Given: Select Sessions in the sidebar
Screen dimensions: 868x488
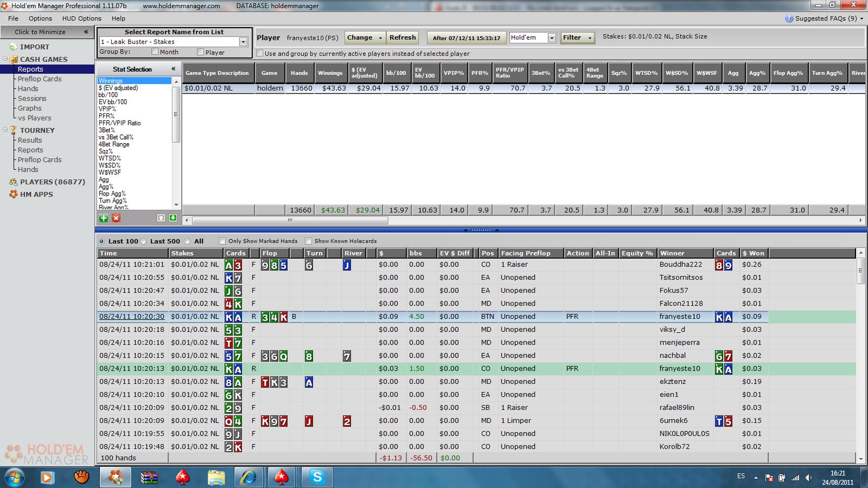Looking at the screenshot, I should click(32, 98).
